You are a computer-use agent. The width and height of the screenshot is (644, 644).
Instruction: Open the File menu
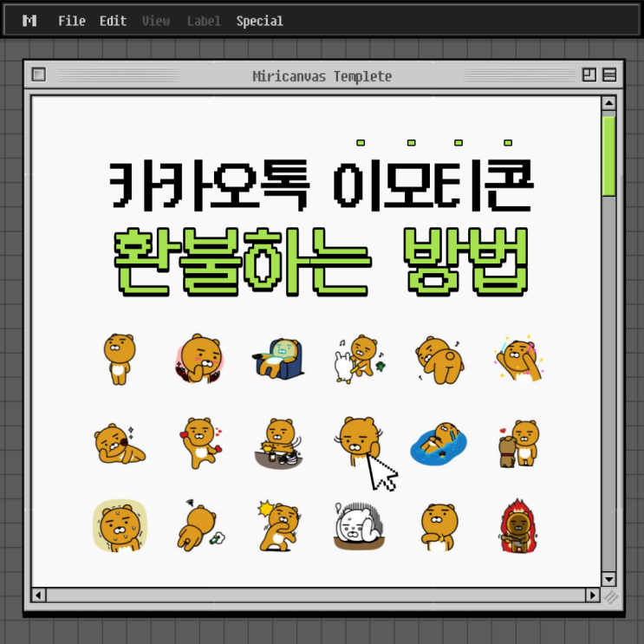pyautogui.click(x=72, y=21)
